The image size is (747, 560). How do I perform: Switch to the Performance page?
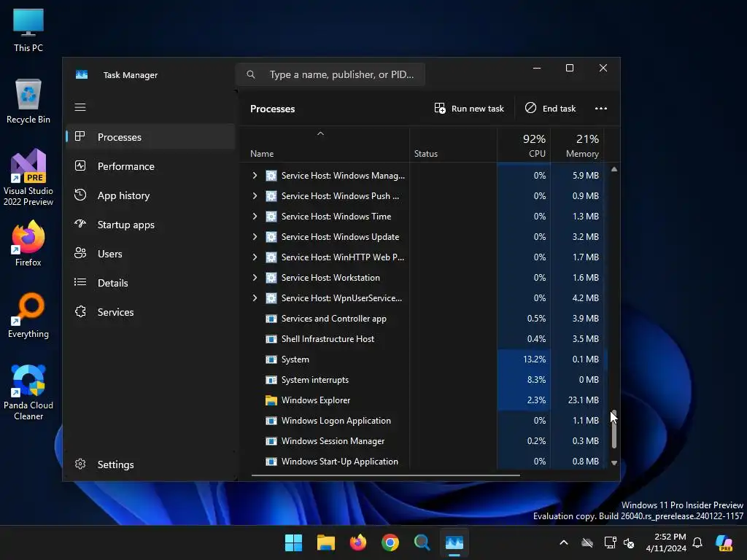pos(150,166)
